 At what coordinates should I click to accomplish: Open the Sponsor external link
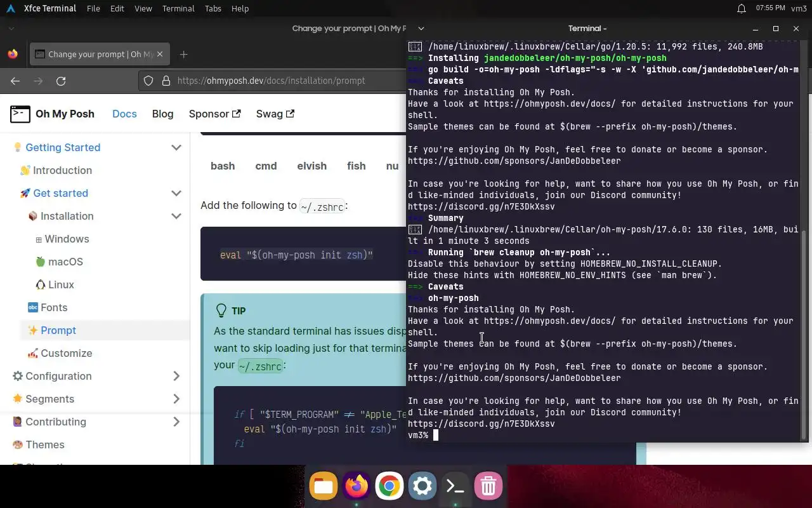214,114
